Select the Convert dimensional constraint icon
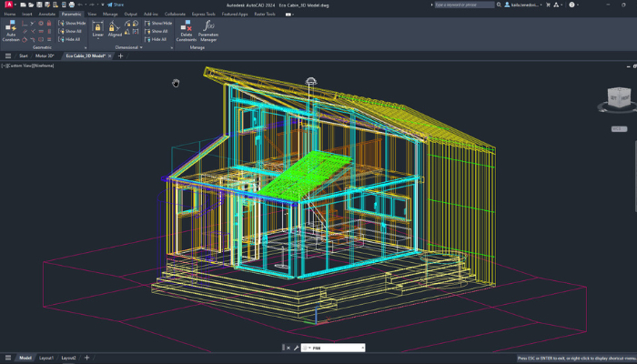The width and height of the screenshot is (637, 364). [136, 32]
